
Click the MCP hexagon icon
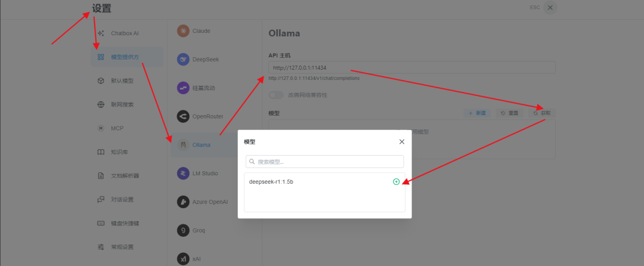tap(101, 128)
